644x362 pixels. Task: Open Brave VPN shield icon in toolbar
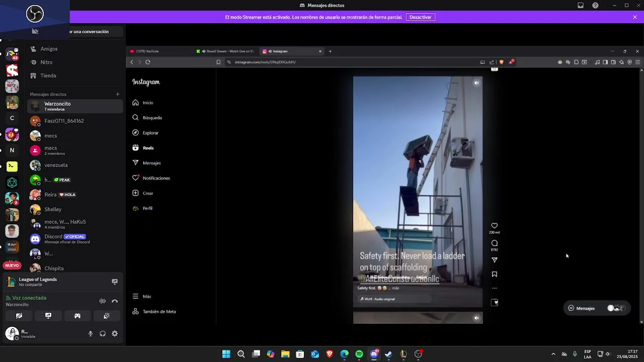point(629,62)
